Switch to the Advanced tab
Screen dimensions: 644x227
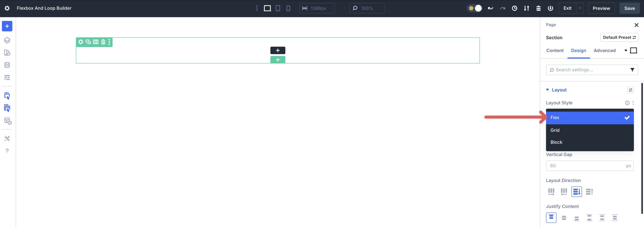coord(605,50)
